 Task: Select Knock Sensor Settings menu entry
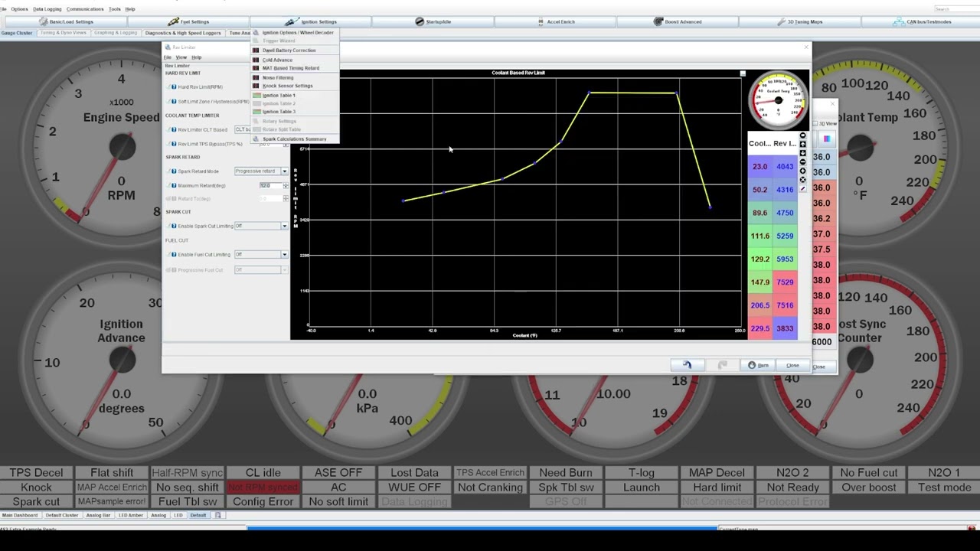[295, 86]
